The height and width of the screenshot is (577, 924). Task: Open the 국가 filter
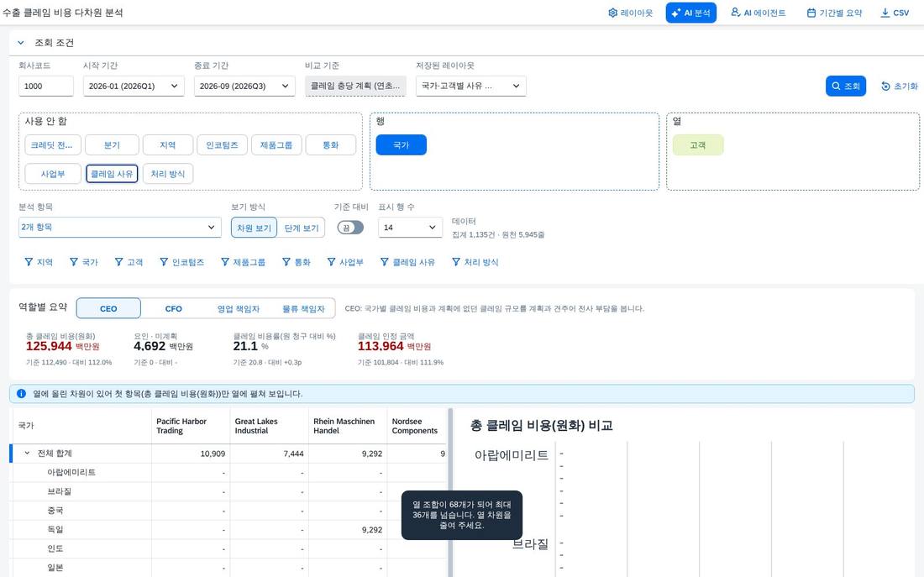pos(84,262)
